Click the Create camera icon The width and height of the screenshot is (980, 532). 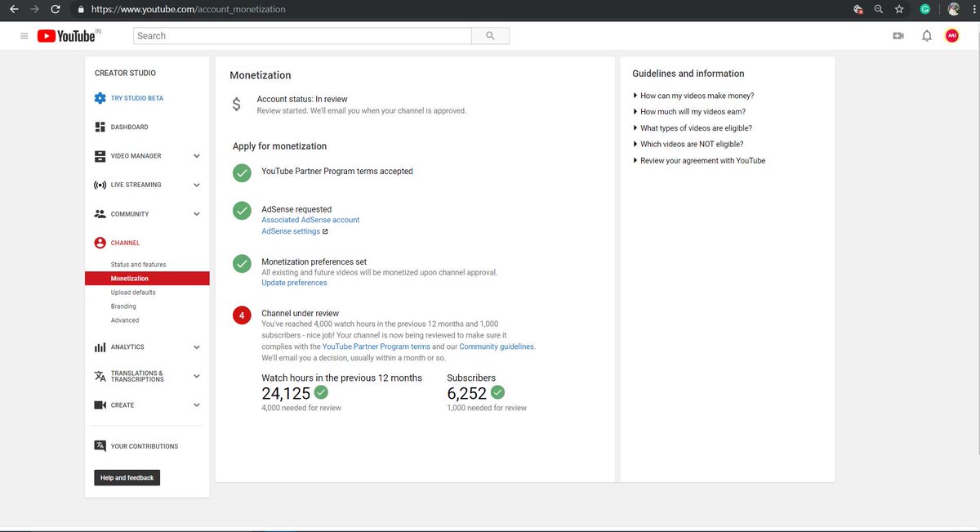(x=100, y=405)
